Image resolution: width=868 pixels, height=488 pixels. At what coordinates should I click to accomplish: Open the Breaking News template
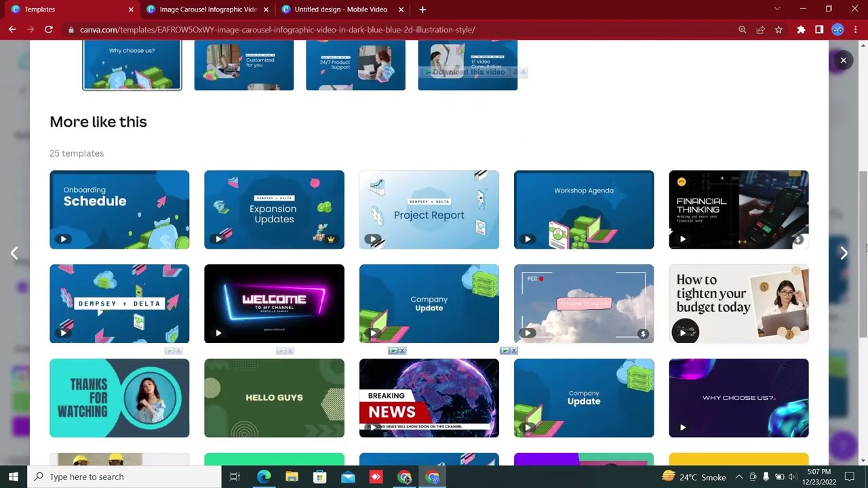pyautogui.click(x=429, y=398)
